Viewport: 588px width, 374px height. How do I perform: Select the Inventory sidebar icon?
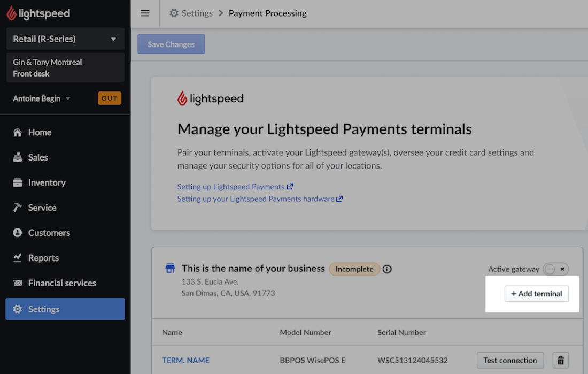click(x=18, y=182)
